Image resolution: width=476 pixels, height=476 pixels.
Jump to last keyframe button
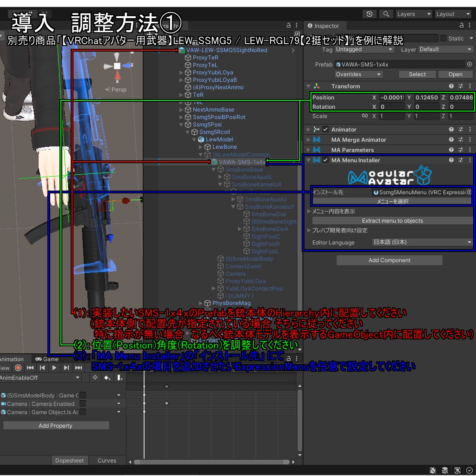[x=79, y=368]
